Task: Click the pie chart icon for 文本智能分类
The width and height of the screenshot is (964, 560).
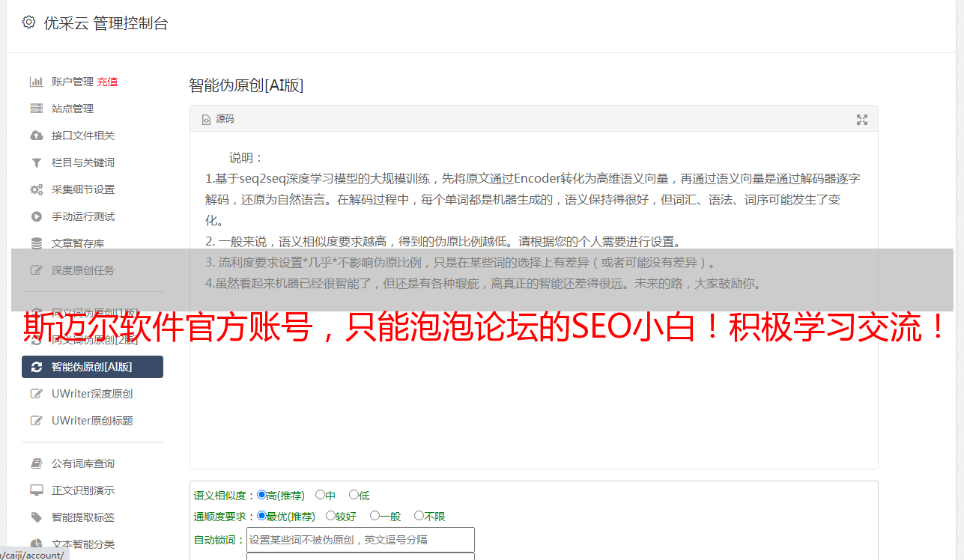Action: click(x=36, y=544)
